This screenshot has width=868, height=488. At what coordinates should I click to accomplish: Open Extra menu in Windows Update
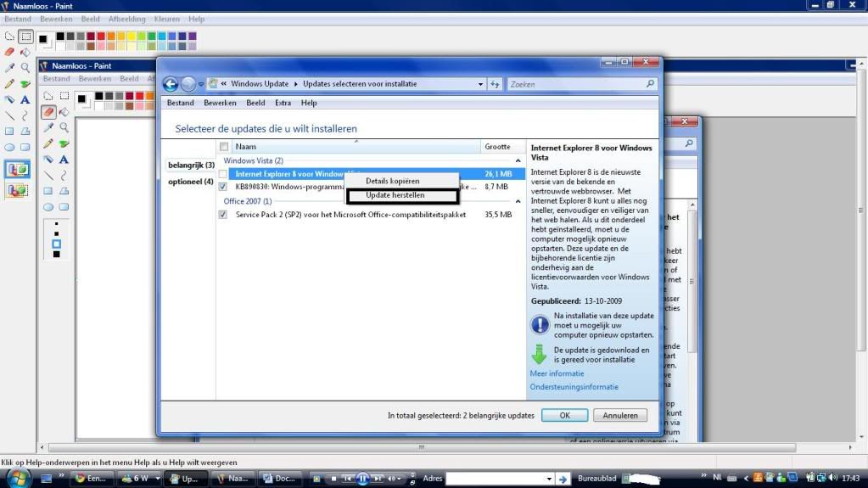(x=283, y=103)
